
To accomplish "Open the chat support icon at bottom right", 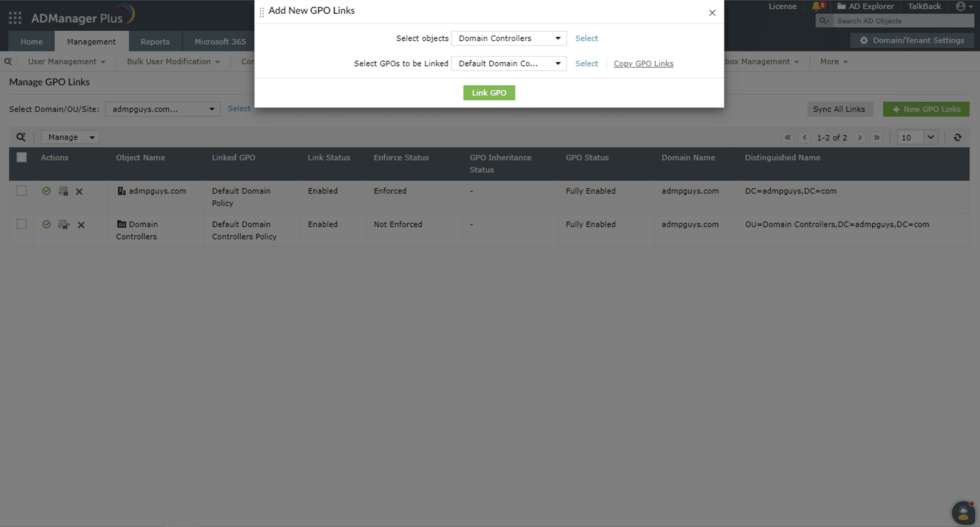I will 963,513.
